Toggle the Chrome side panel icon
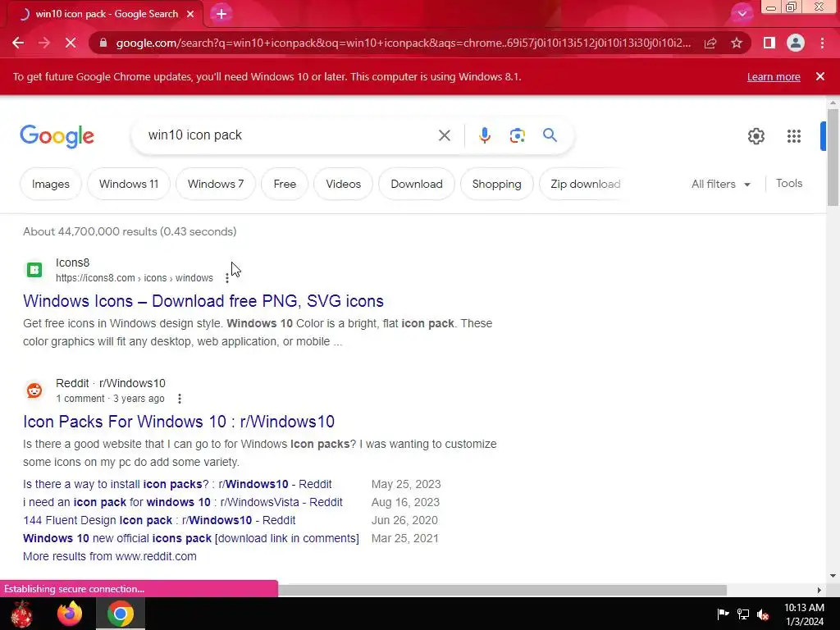 tap(769, 43)
